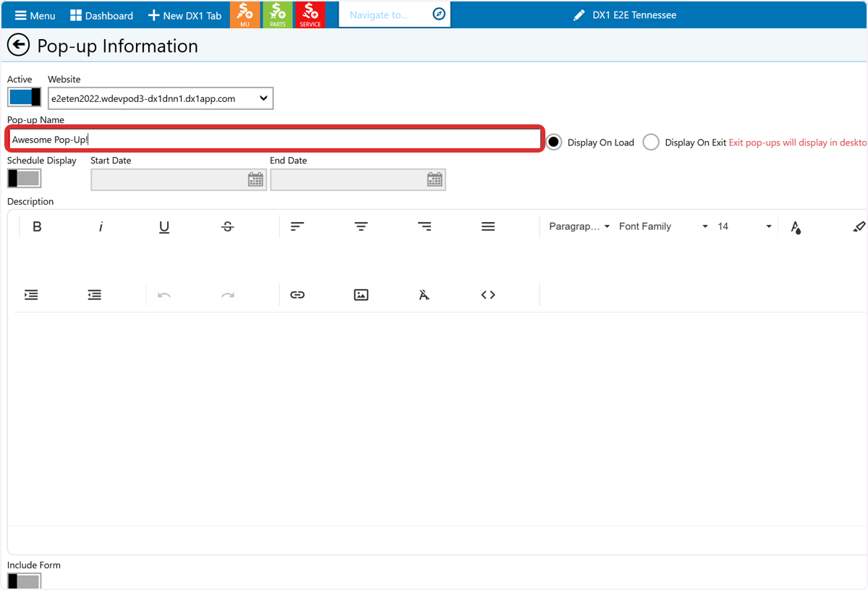Click the Start Date input field
The width and height of the screenshot is (868, 590).
(179, 180)
